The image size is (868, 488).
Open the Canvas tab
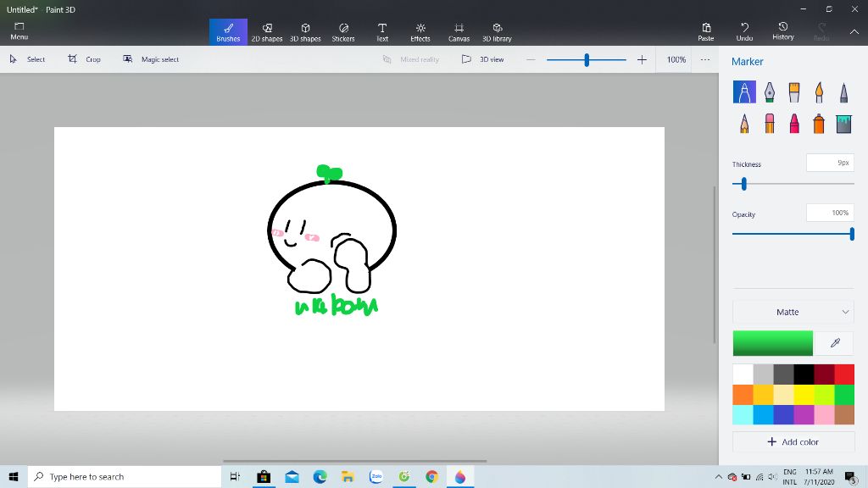459,32
